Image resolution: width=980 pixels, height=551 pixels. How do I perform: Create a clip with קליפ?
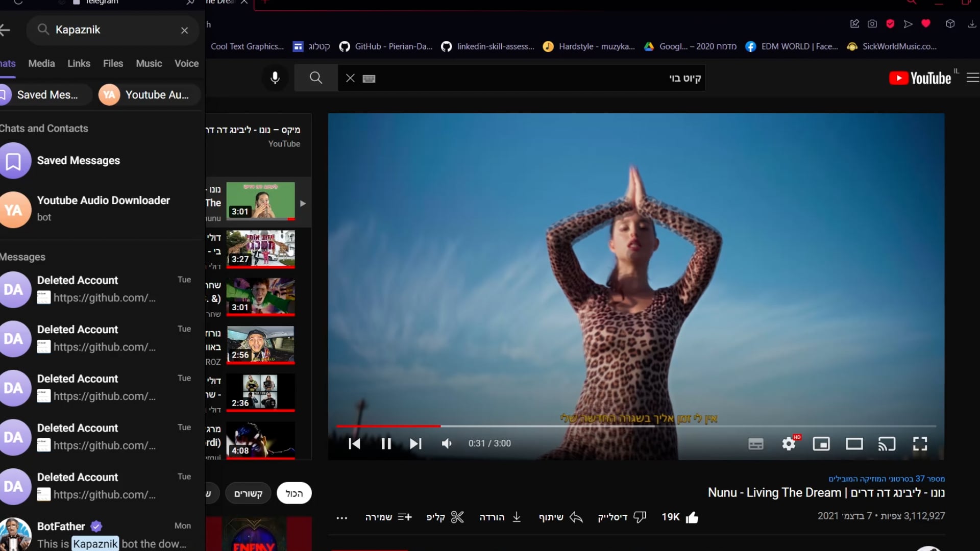445,517
